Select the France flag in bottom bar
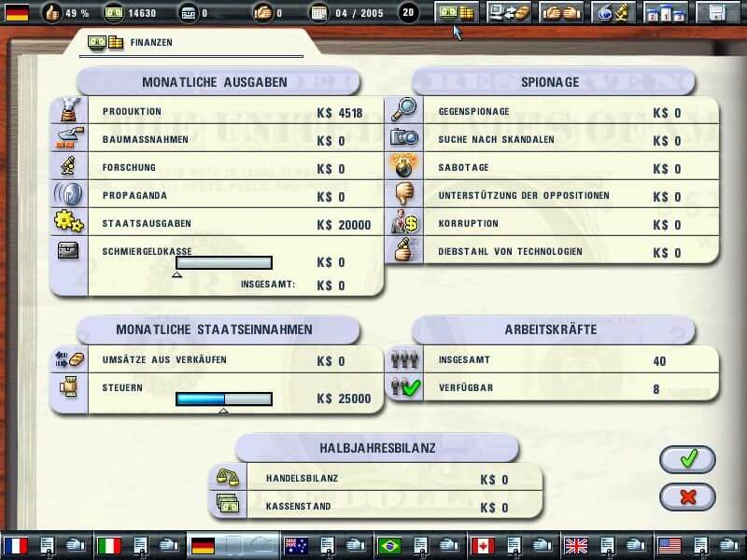 click(16, 546)
